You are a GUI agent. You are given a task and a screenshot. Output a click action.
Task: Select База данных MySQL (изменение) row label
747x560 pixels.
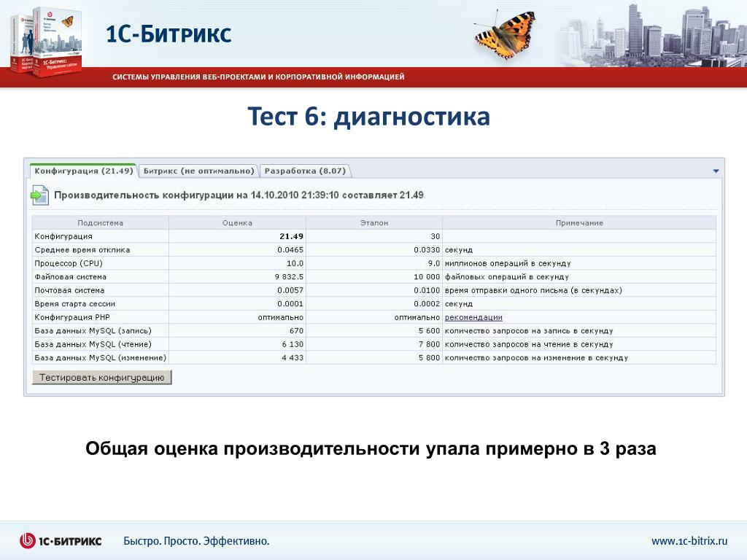point(100,357)
